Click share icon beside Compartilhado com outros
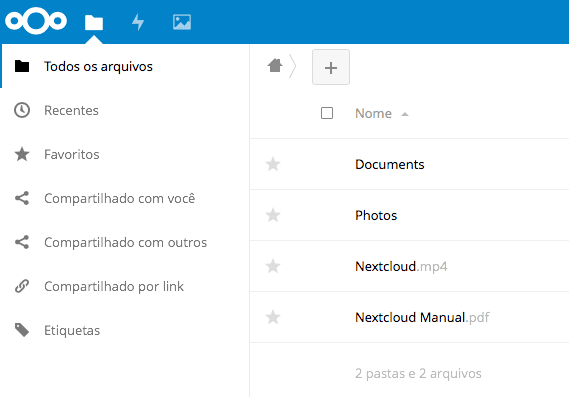 pyautogui.click(x=22, y=242)
